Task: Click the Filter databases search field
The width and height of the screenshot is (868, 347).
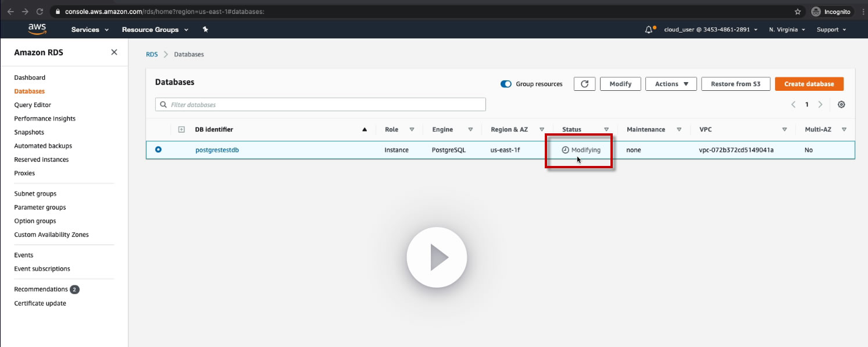Action: coord(320,105)
